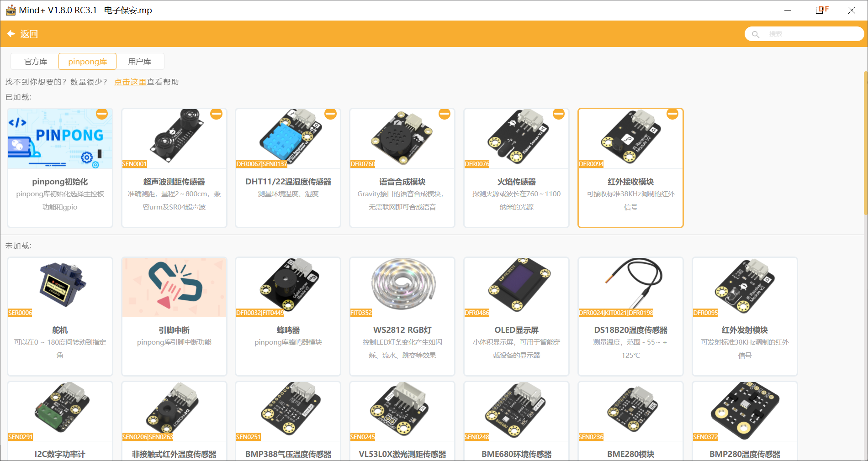Click the pinpong初始化 title text

(60, 182)
